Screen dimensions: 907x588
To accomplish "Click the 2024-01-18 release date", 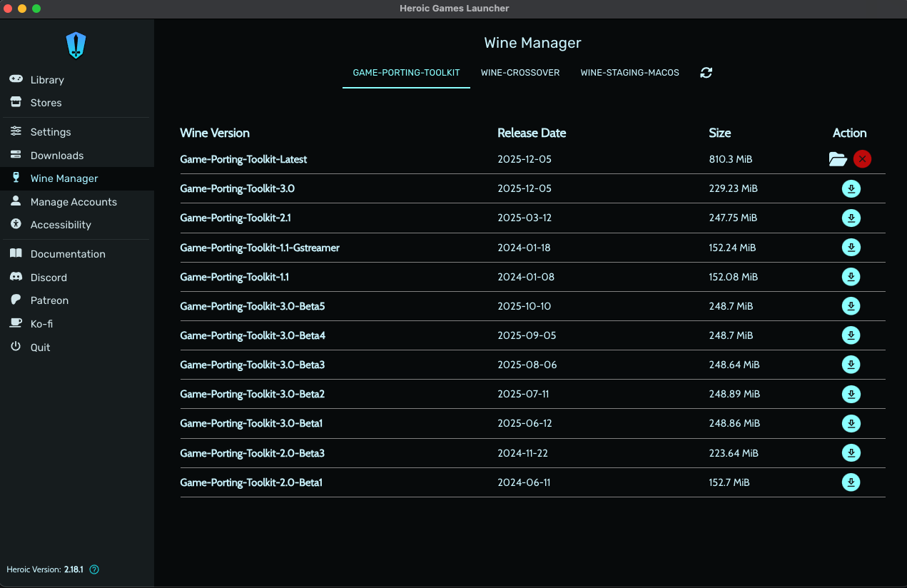I will (524, 248).
